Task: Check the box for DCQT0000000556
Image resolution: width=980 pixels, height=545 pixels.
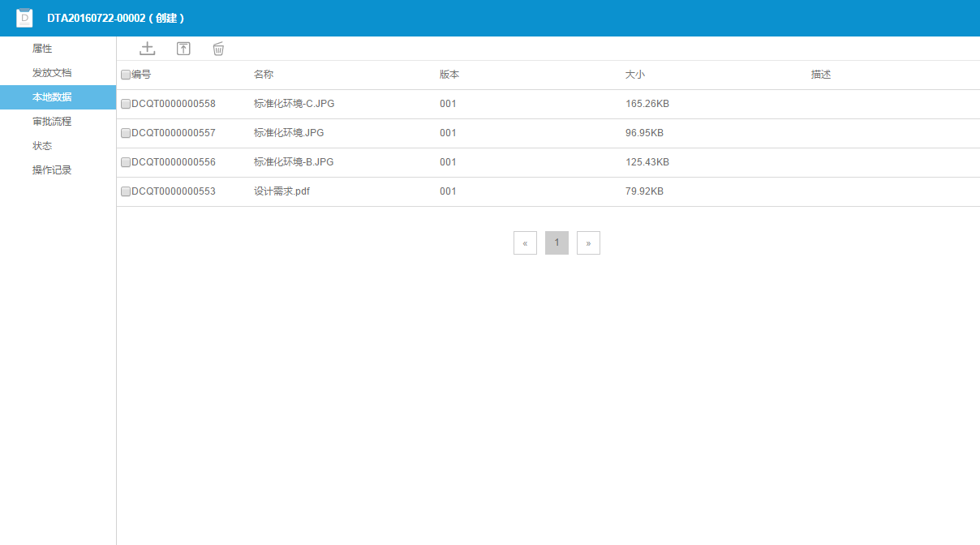Action: pos(126,162)
